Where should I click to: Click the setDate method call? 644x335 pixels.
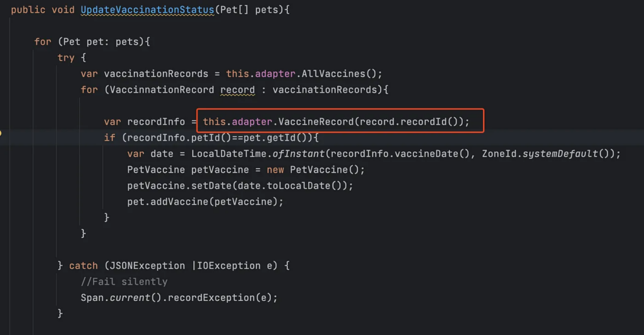coord(211,186)
